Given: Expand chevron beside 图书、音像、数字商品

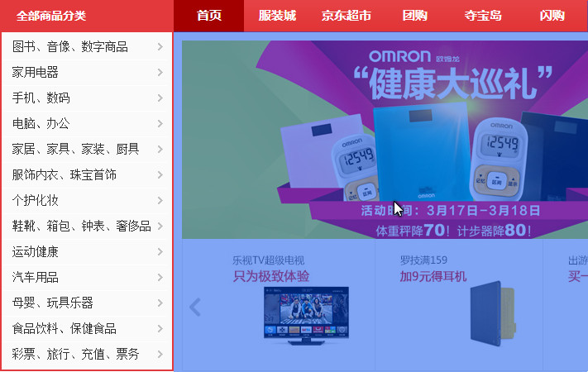Looking at the screenshot, I should pyautogui.click(x=160, y=46).
